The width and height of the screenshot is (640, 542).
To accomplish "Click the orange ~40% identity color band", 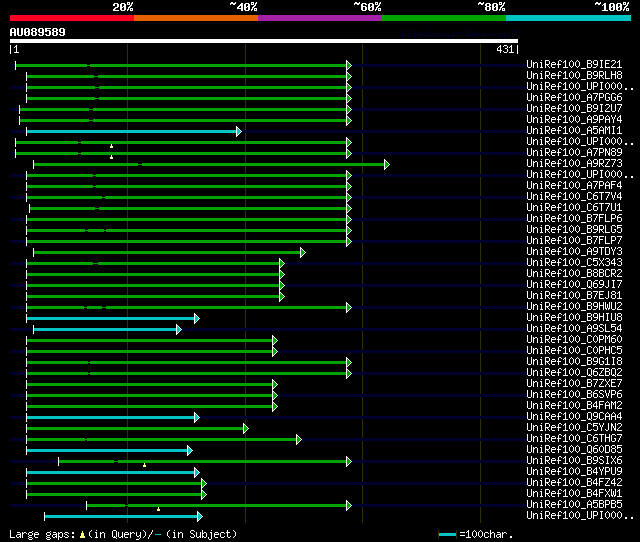I will tap(196, 18).
